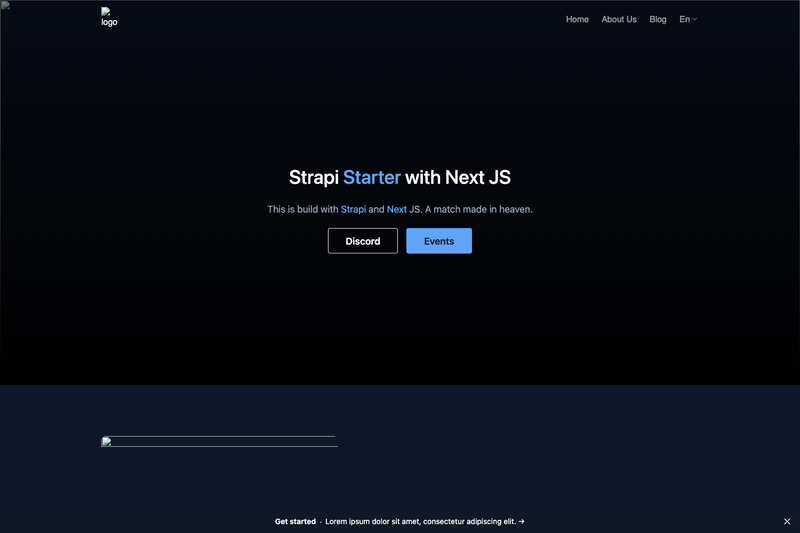Click the banner arrow after 'adipiscing elit.'
800x533 pixels.
521,521
